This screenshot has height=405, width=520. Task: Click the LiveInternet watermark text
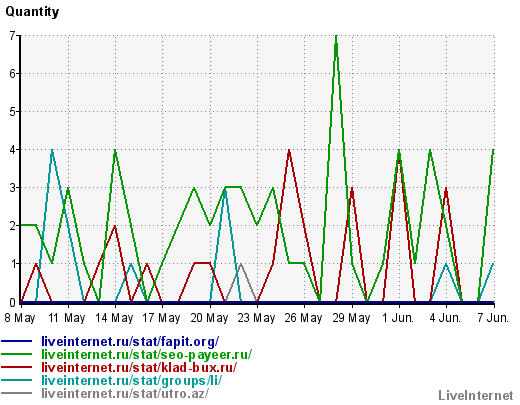[x=476, y=395]
